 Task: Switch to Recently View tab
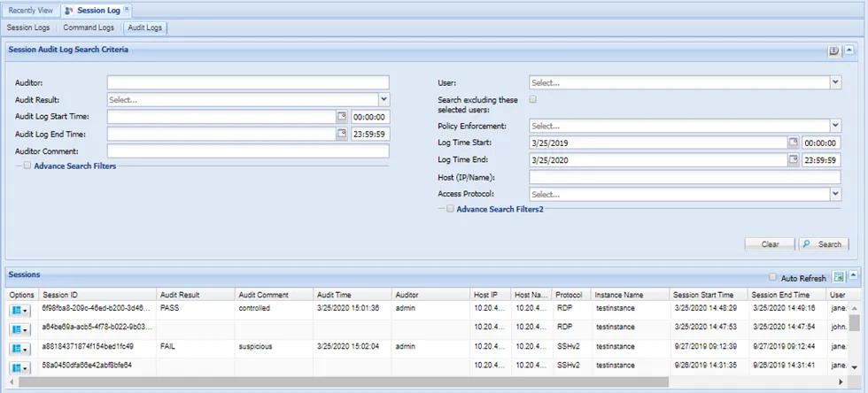[x=31, y=10]
